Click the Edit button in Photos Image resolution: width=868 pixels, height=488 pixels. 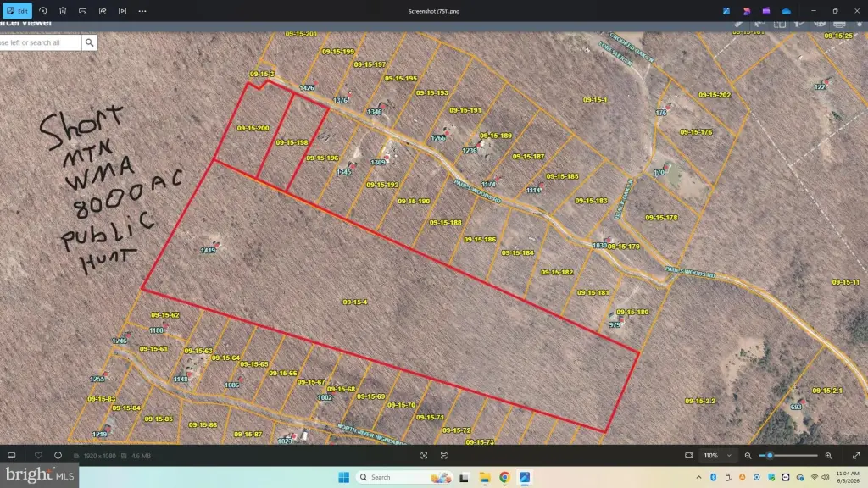click(x=17, y=10)
